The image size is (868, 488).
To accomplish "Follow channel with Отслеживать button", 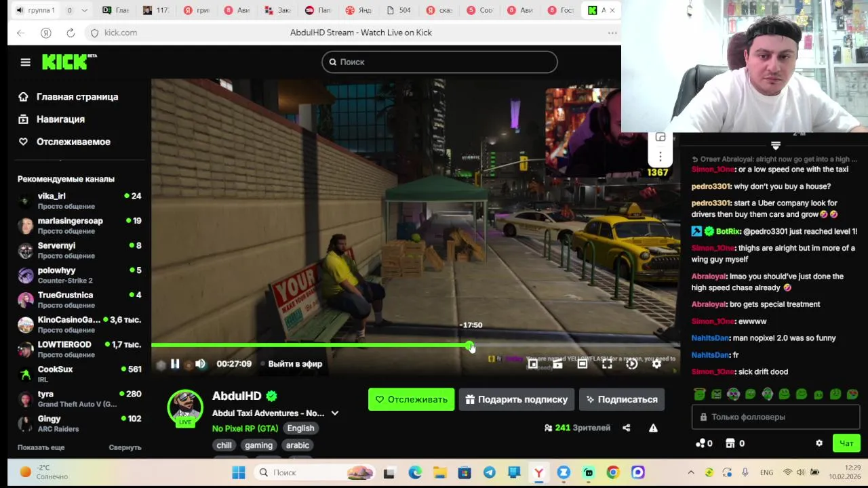I will pos(411,399).
